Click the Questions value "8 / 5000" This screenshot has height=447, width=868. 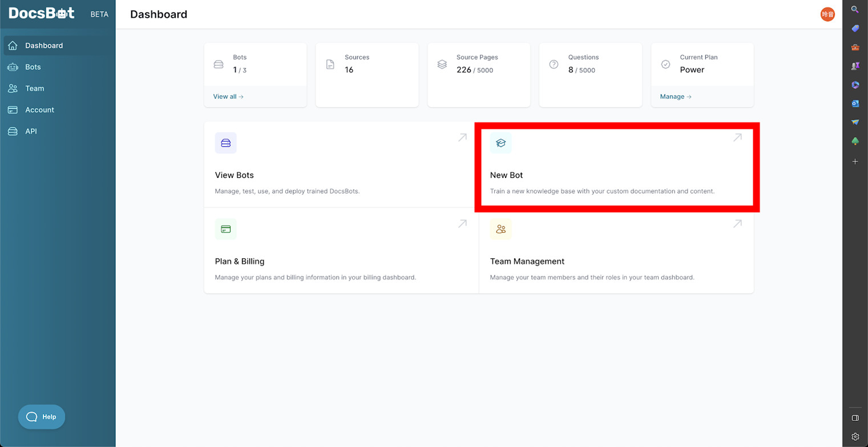coord(582,70)
